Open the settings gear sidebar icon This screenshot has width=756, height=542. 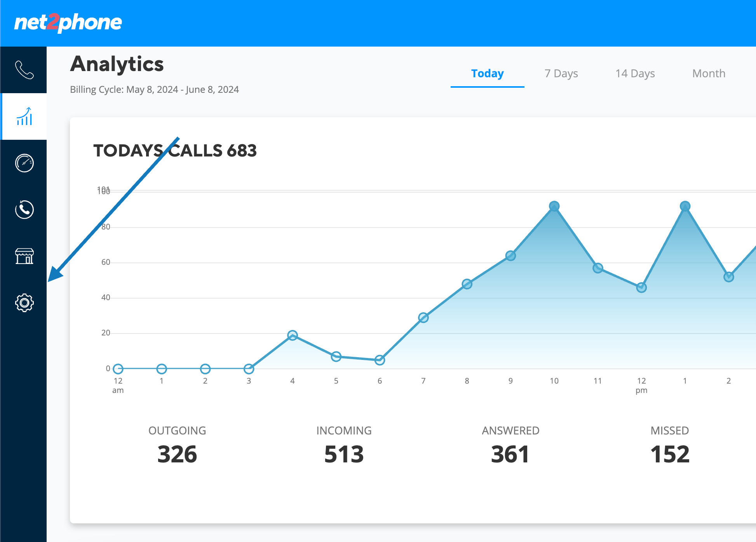pos(24,303)
